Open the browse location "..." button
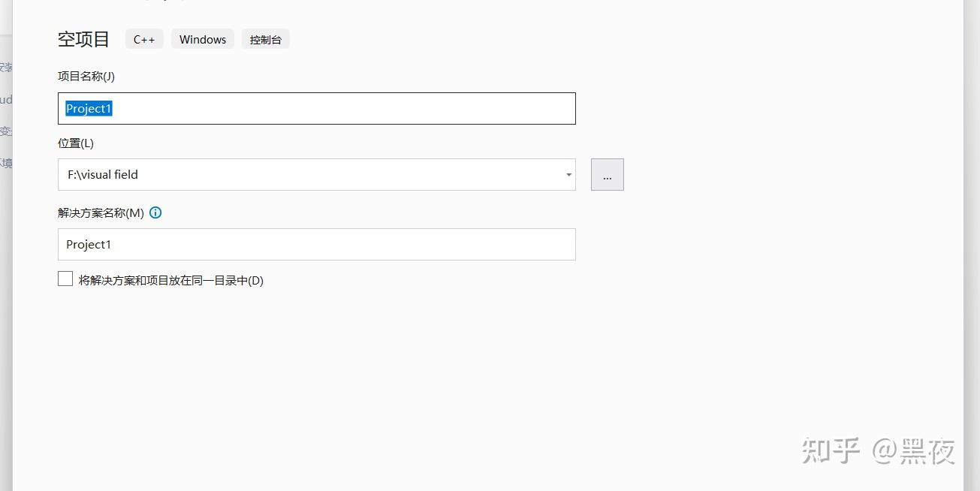The height and width of the screenshot is (491, 980). pos(607,175)
